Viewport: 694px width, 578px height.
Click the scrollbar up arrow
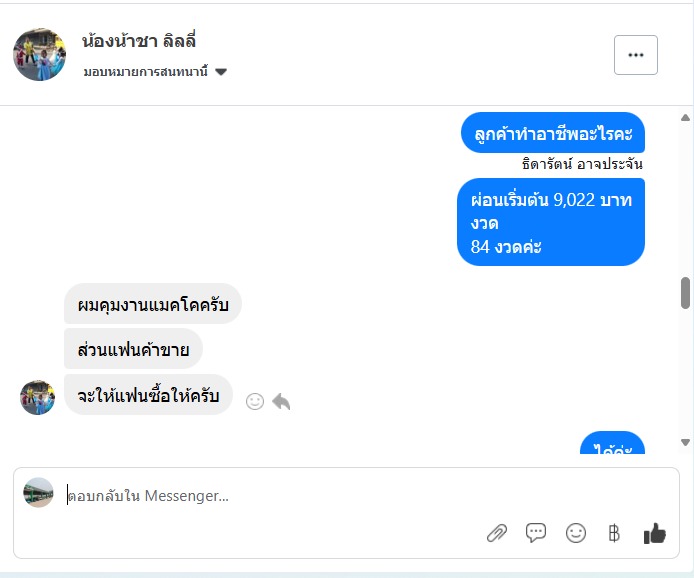click(x=685, y=118)
